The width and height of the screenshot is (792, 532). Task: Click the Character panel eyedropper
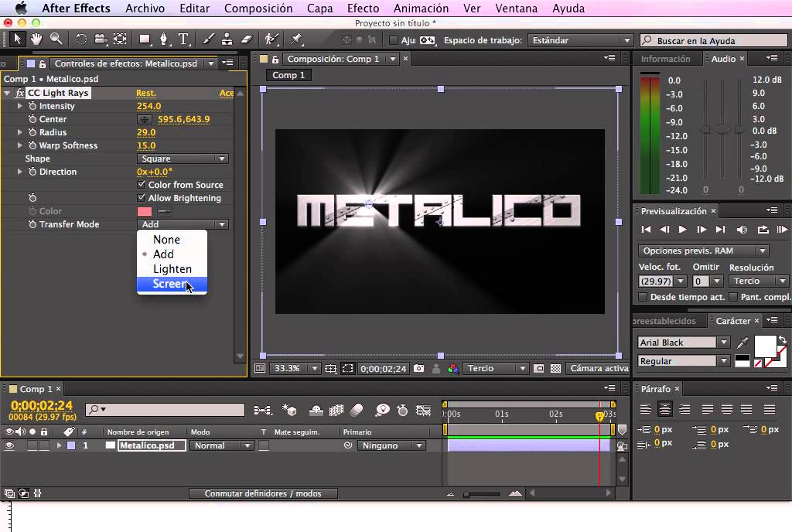[742, 343]
